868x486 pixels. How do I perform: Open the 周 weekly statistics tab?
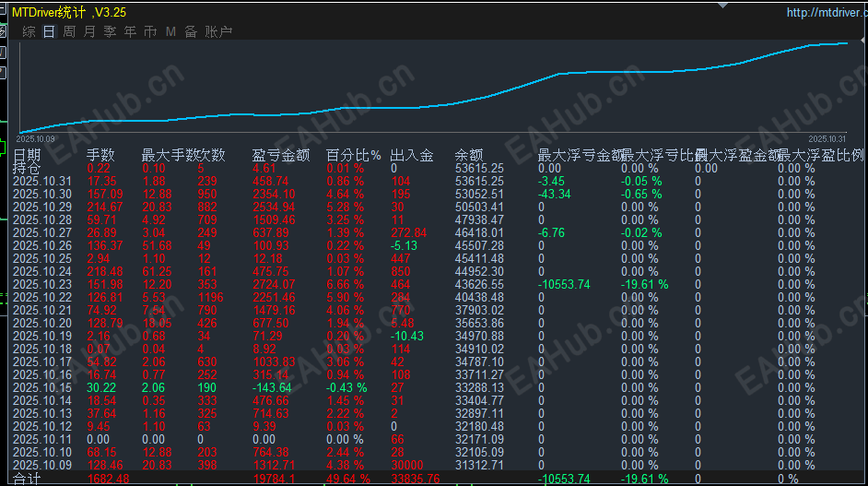[69, 32]
